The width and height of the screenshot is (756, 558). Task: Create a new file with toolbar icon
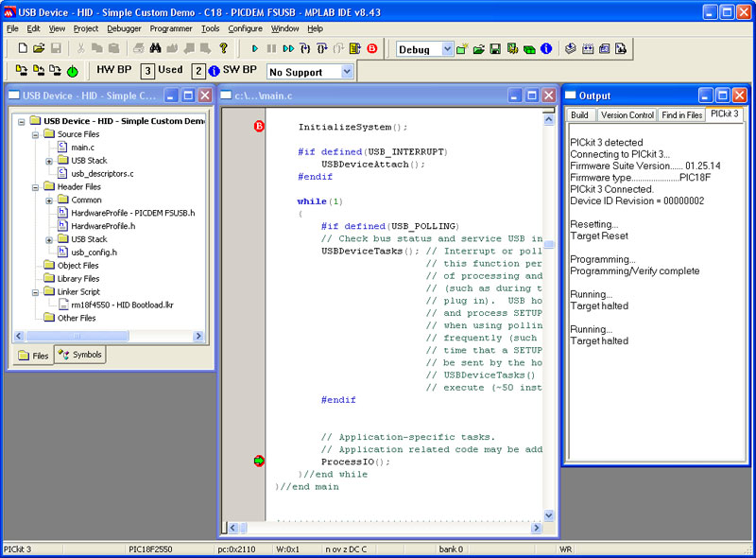click(23, 48)
